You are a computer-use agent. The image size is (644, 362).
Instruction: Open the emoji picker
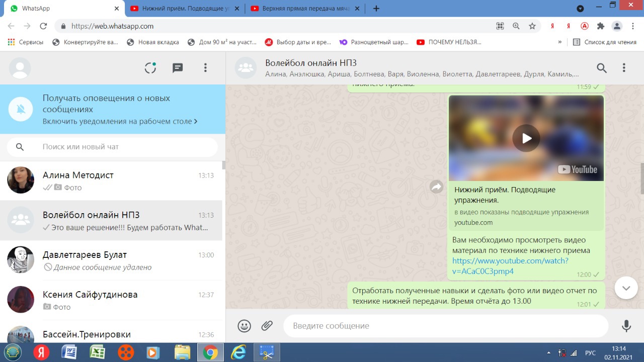[x=244, y=326]
